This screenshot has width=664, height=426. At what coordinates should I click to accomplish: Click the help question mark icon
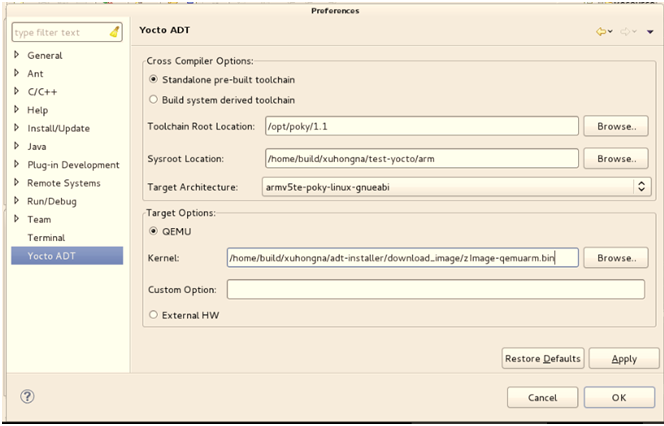tap(27, 397)
